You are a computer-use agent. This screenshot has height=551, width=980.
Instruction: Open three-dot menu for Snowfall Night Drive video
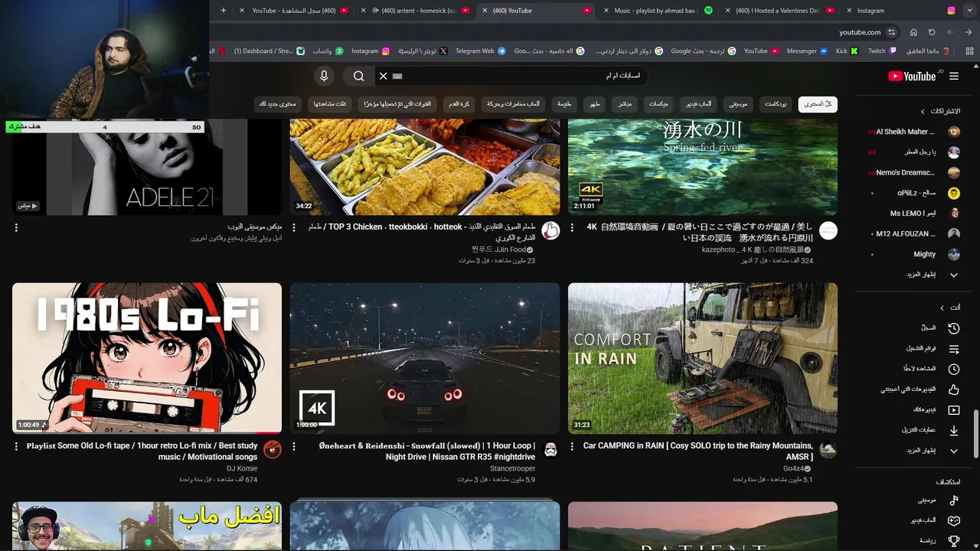[x=294, y=446]
